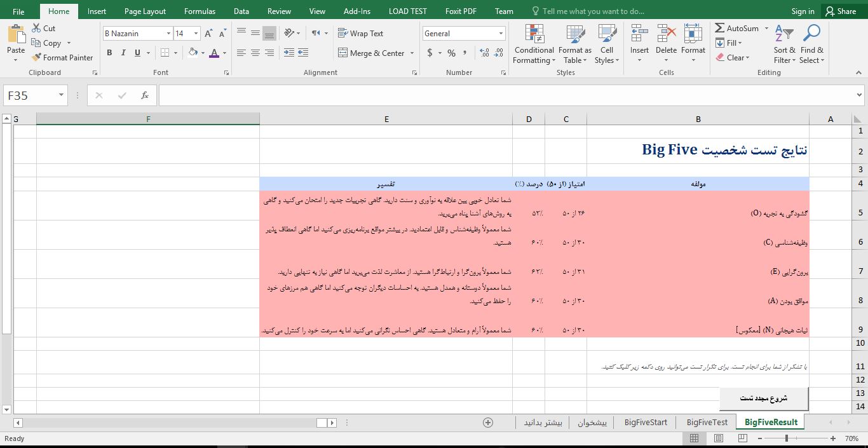The height and width of the screenshot is (448, 868).
Task: Open the number format General dropdown
Action: [501, 34]
